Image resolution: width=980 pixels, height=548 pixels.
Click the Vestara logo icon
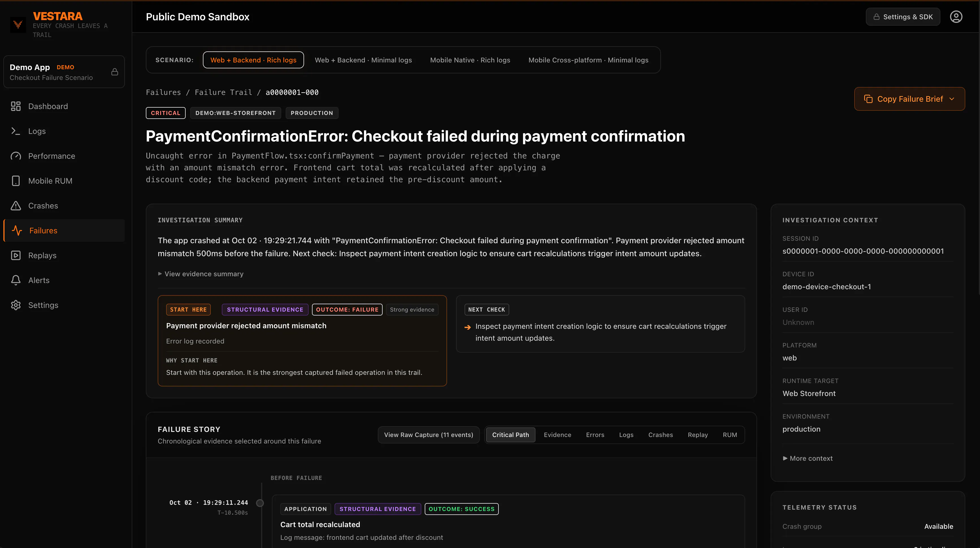pos(18,25)
